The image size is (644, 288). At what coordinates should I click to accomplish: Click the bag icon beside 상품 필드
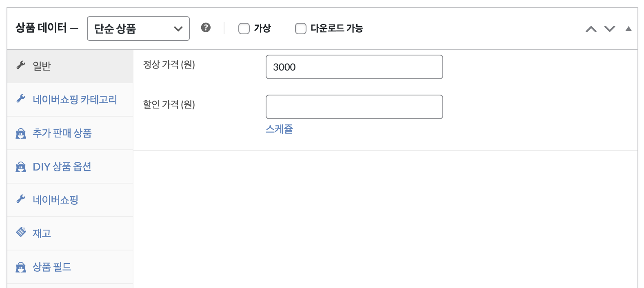(21, 267)
